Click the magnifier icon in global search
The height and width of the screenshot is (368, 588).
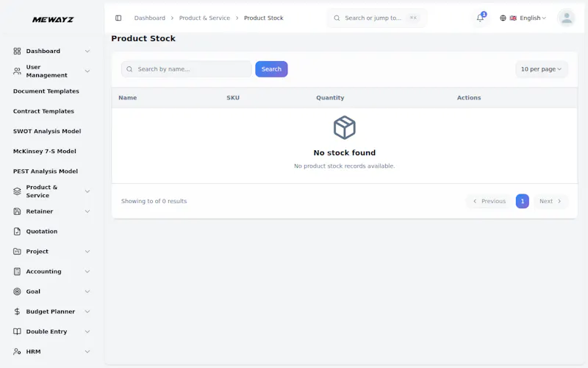tap(337, 18)
